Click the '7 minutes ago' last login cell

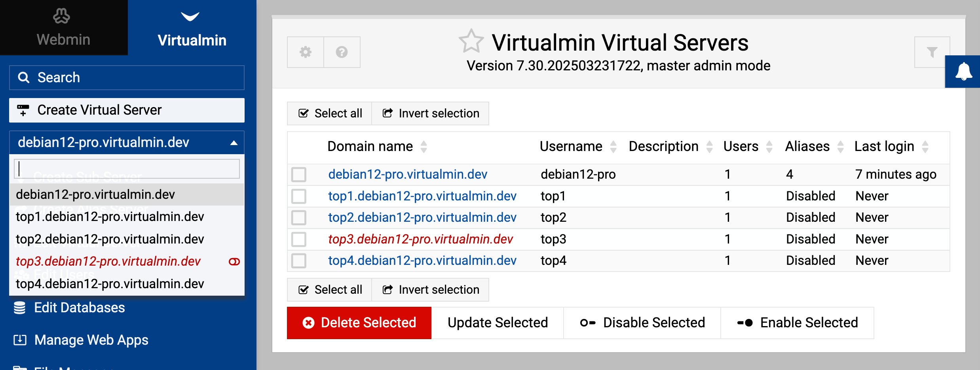(896, 174)
